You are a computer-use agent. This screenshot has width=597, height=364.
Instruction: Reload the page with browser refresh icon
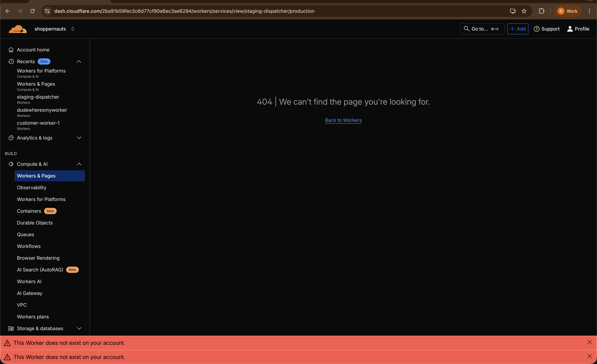[32, 11]
